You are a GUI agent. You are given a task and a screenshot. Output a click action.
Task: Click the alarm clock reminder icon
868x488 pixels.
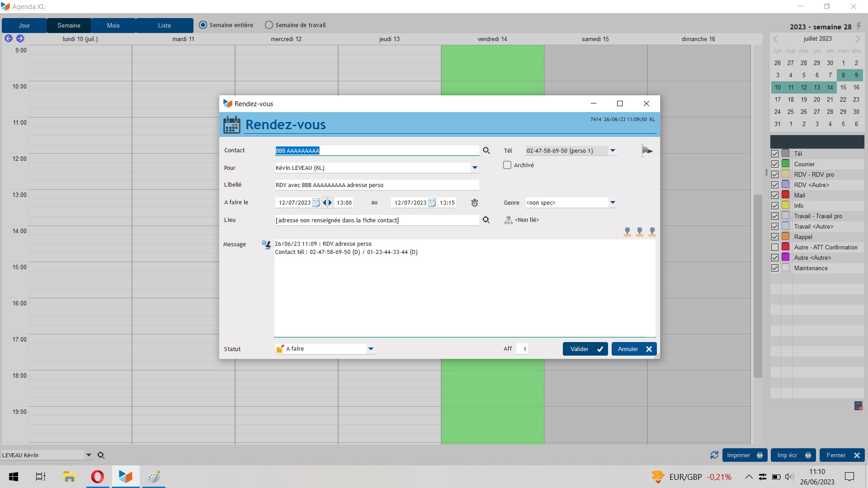point(474,203)
